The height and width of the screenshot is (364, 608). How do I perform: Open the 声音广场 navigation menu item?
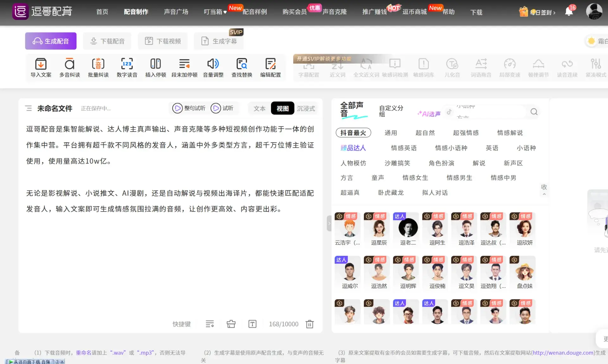pos(176,12)
